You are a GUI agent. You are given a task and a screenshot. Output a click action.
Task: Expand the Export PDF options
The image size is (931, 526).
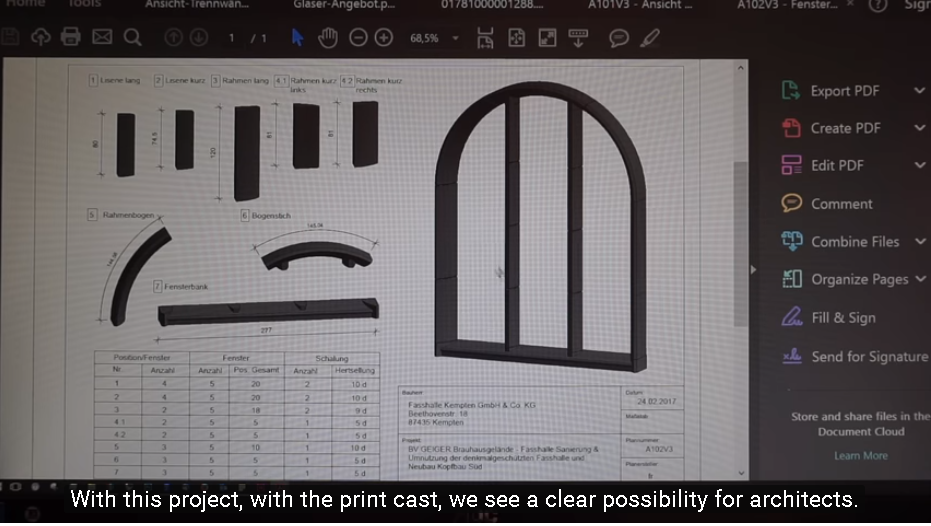pyautogui.click(x=919, y=91)
